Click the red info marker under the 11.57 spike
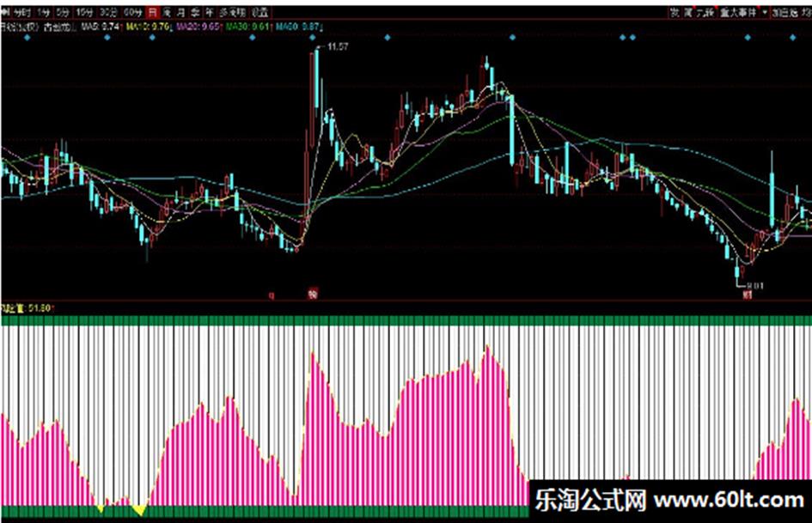This screenshot has width=812, height=523. pos(312,294)
